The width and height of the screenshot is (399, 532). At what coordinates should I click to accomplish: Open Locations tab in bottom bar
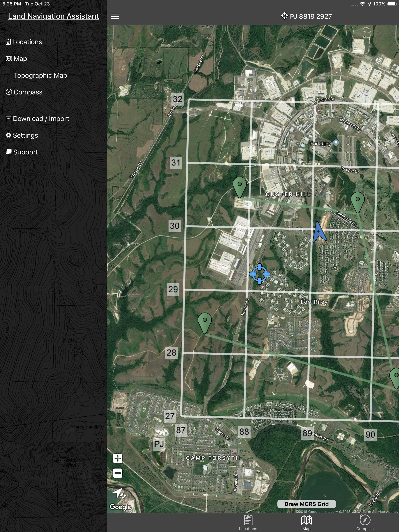[248, 522]
